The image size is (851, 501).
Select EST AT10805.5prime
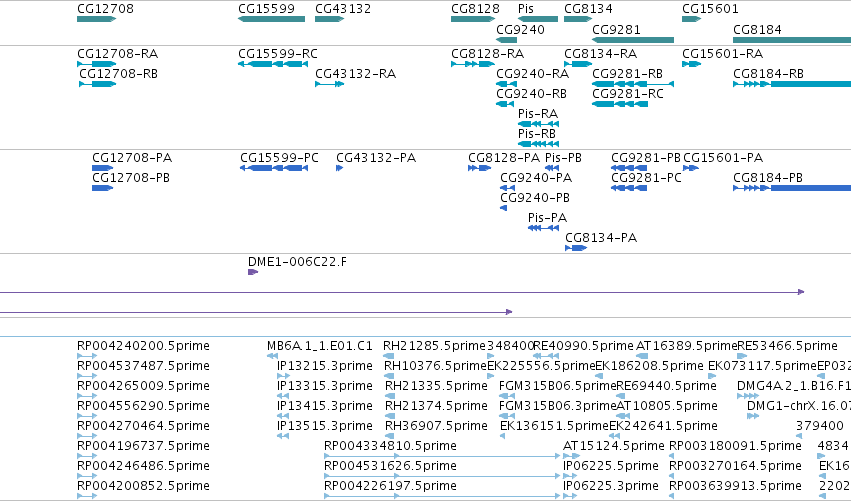pos(623,416)
